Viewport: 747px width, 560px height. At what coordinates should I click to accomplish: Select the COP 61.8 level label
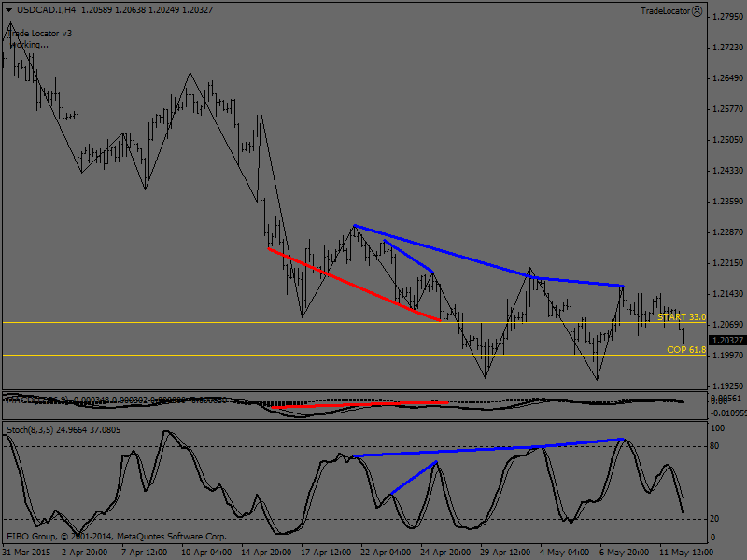[x=685, y=349]
